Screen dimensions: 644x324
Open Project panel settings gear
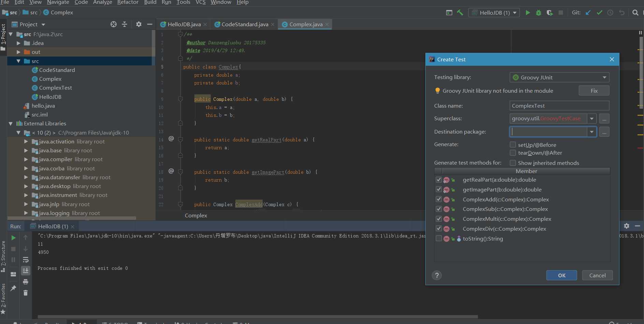[x=138, y=24]
